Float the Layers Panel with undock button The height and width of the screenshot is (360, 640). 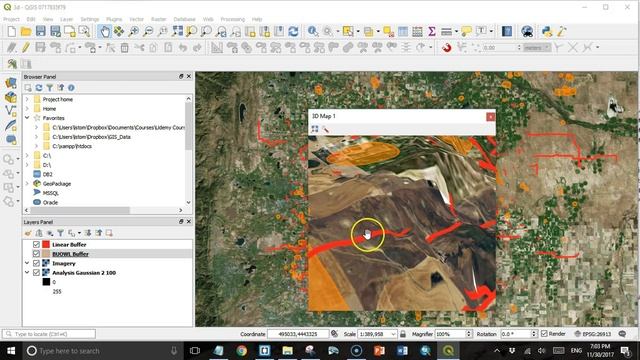tap(181, 221)
